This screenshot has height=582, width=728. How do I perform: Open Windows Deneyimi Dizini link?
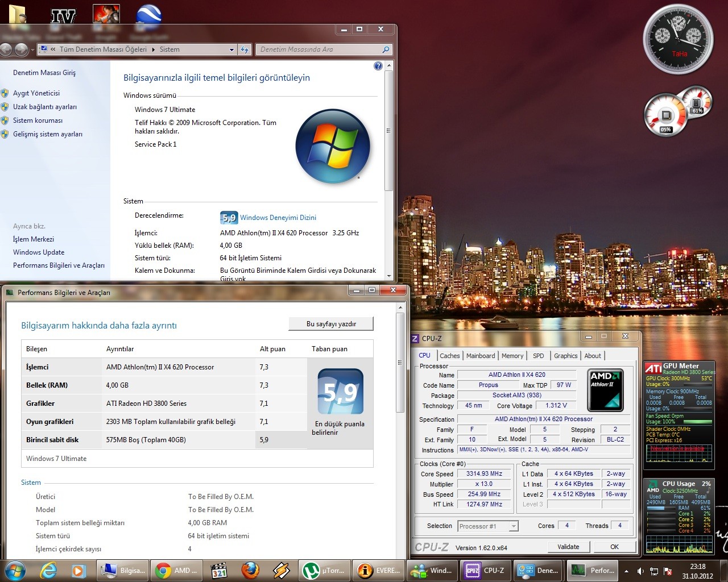[x=278, y=218]
